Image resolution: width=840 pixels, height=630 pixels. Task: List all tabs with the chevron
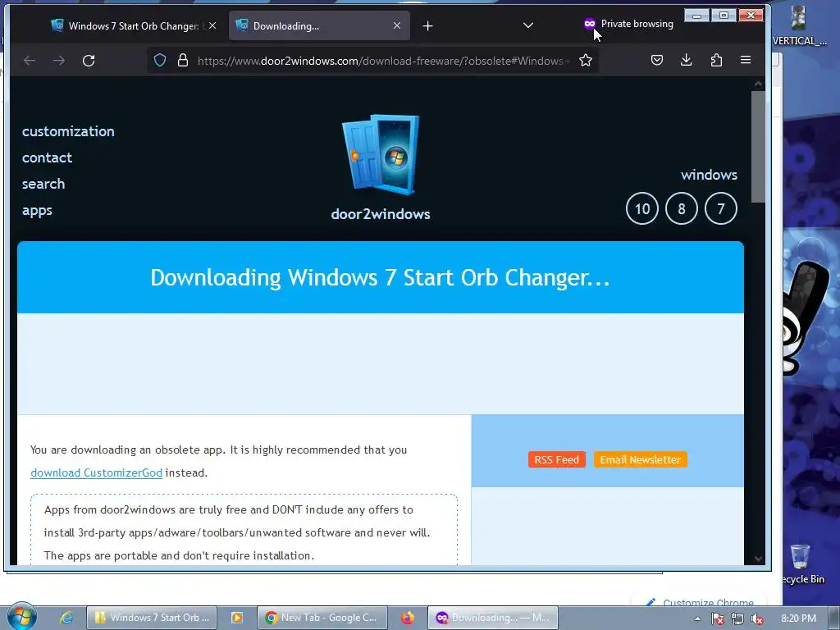[528, 25]
